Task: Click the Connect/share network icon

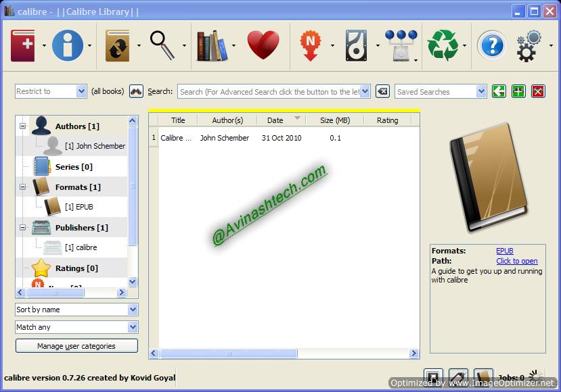Action: pyautogui.click(x=401, y=45)
